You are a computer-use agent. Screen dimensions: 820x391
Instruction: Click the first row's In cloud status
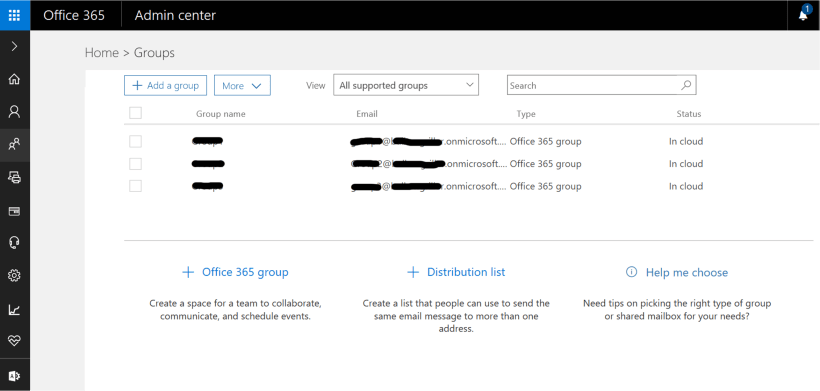coord(686,141)
